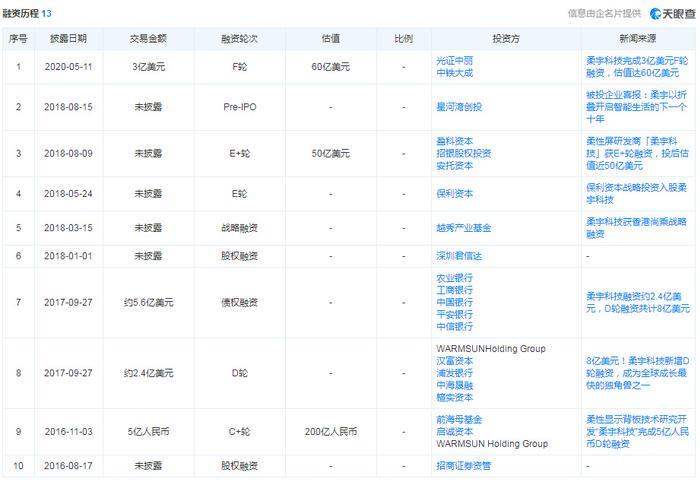The width and height of the screenshot is (700, 482).
Task: Click the 60亿美元 valuation cell
Action: [x=331, y=67]
